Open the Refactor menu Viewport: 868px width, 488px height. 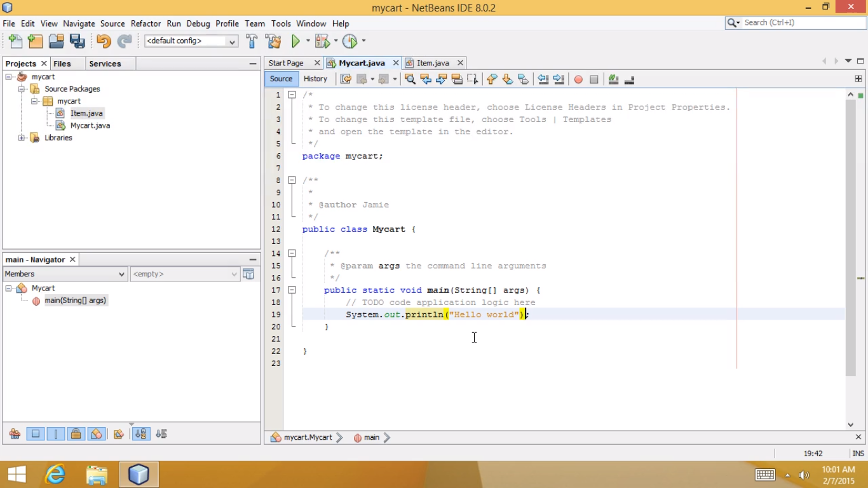click(x=146, y=24)
